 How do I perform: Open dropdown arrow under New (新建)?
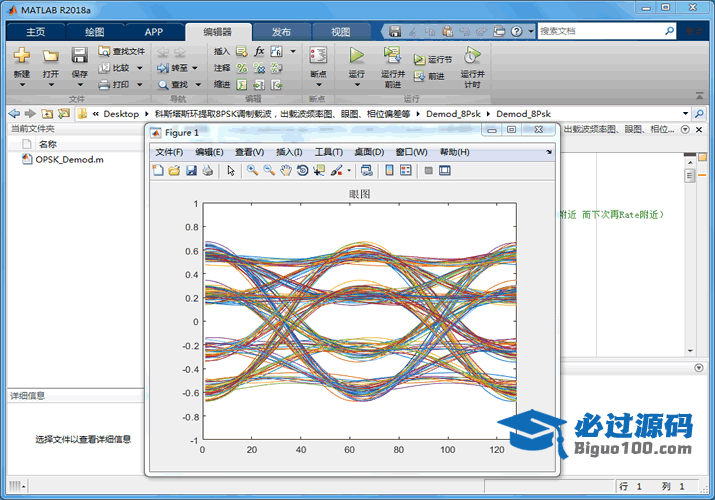pos(22,85)
